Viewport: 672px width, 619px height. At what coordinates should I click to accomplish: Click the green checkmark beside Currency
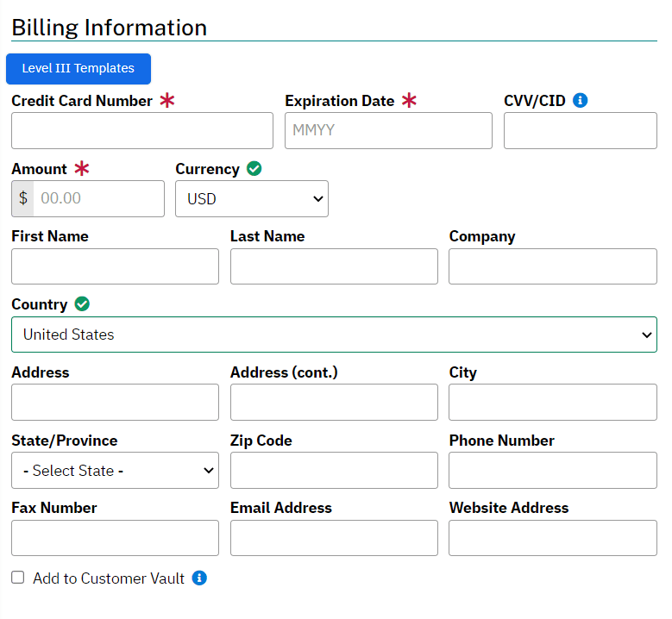(x=254, y=169)
